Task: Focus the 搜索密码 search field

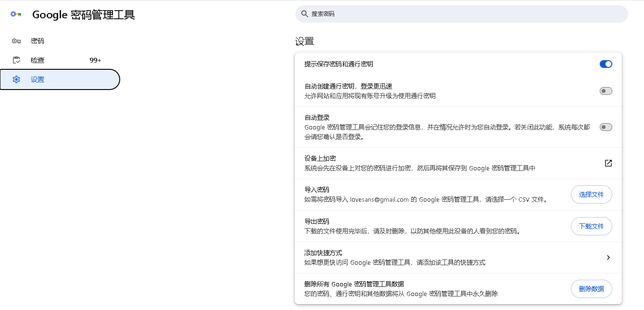Action: (x=462, y=14)
